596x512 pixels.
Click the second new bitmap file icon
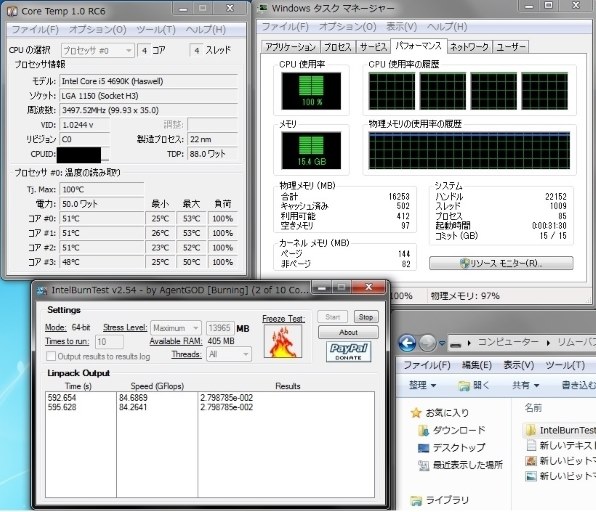[x=531, y=476]
